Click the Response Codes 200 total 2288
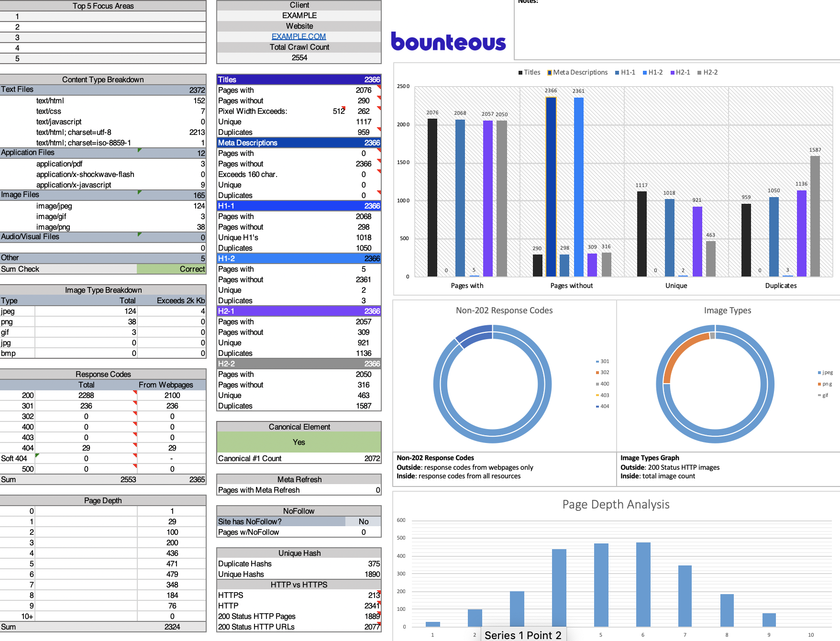The width and height of the screenshot is (840, 641). (86, 395)
